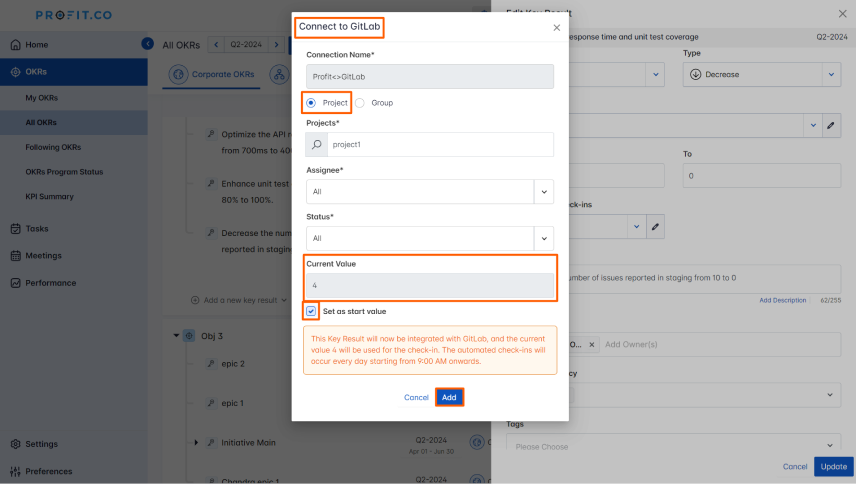The height and width of the screenshot is (484, 856).
Task: Open Following OKRs in sidebar
Action: coord(53,147)
